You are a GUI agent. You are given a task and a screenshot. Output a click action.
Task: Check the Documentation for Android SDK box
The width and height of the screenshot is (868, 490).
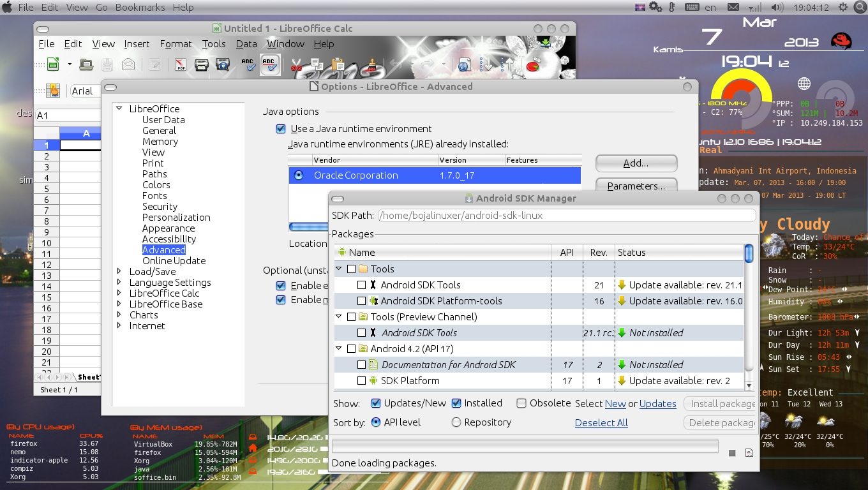(362, 365)
